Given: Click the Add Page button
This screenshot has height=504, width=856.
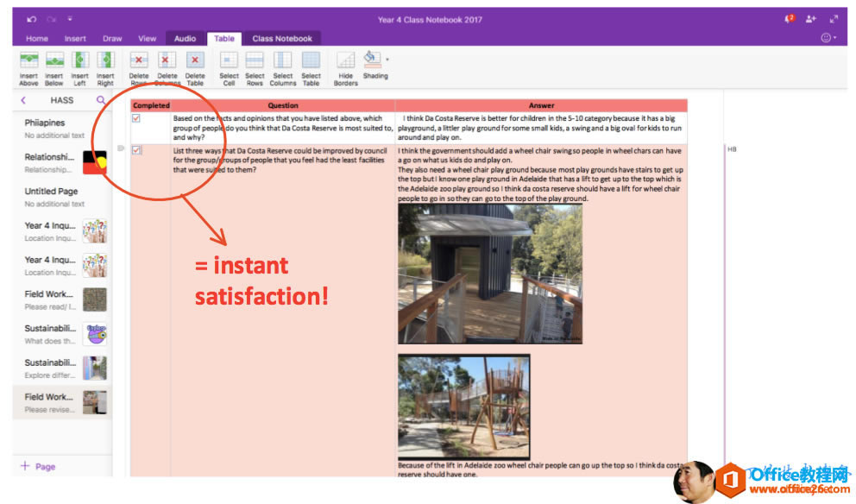Looking at the screenshot, I should pyautogui.click(x=38, y=466).
